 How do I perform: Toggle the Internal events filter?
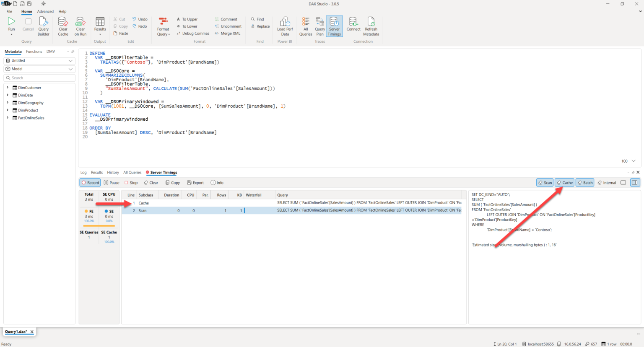point(606,182)
